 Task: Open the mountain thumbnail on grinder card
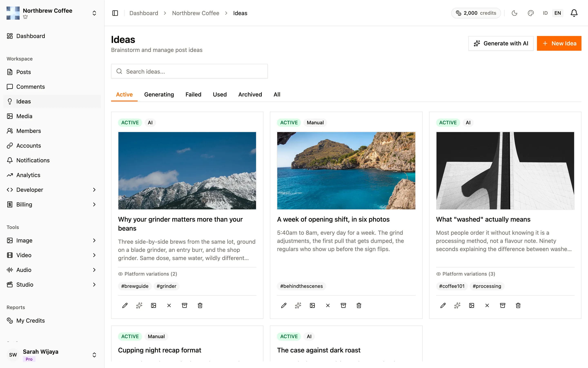(187, 171)
